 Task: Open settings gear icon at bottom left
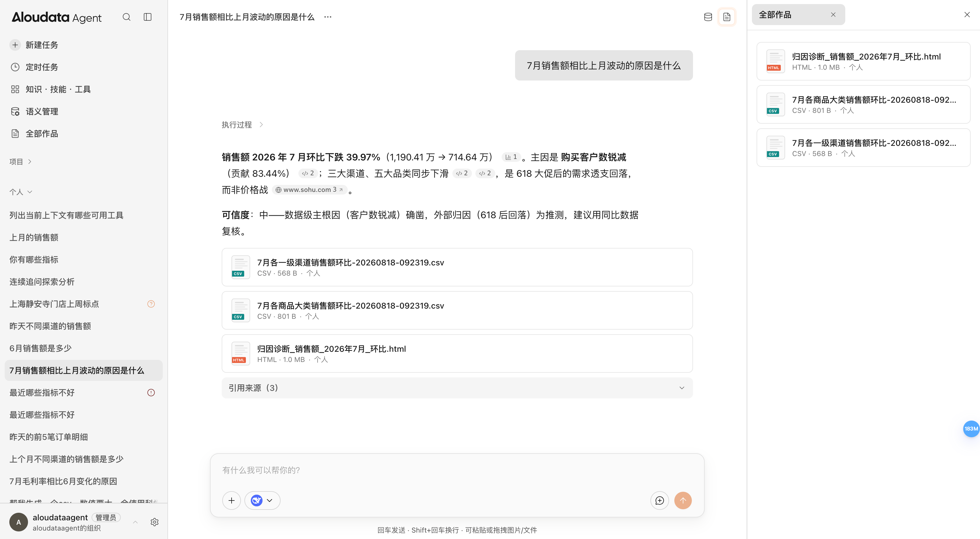[155, 522]
